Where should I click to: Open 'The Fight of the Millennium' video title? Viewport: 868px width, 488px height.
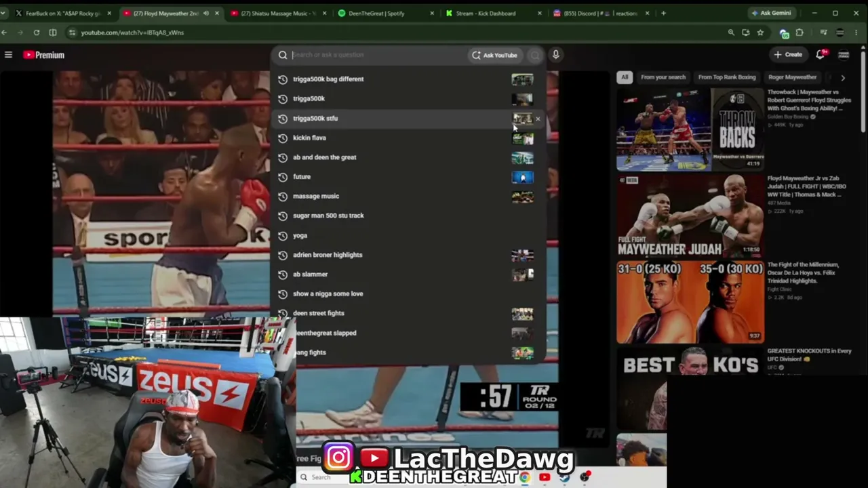point(804,272)
